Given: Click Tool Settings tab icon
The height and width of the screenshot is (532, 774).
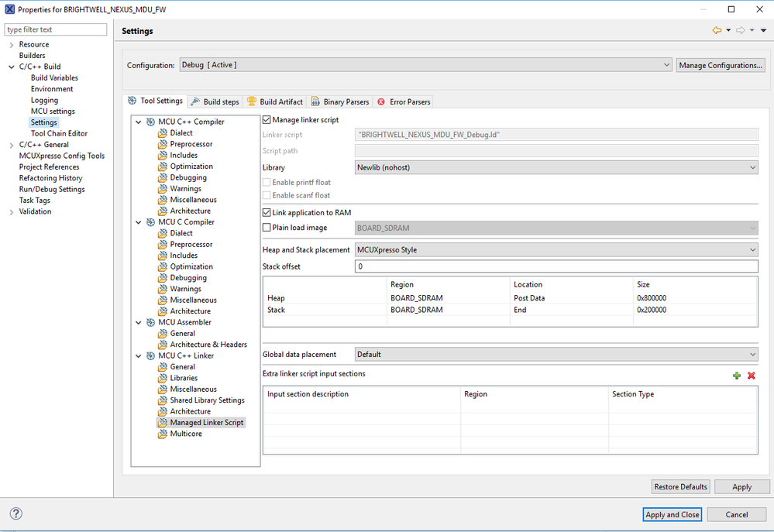Looking at the screenshot, I should [x=132, y=101].
